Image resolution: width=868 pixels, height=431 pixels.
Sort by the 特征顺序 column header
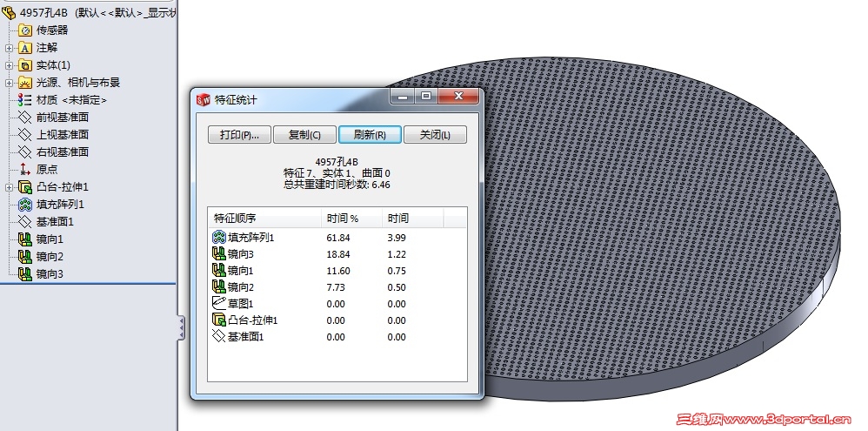264,219
